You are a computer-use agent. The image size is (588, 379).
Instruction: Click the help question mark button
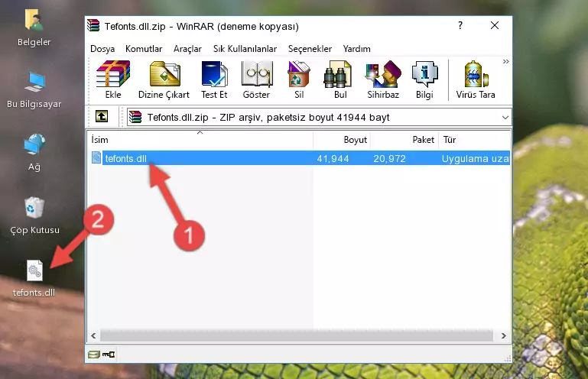[x=460, y=25]
